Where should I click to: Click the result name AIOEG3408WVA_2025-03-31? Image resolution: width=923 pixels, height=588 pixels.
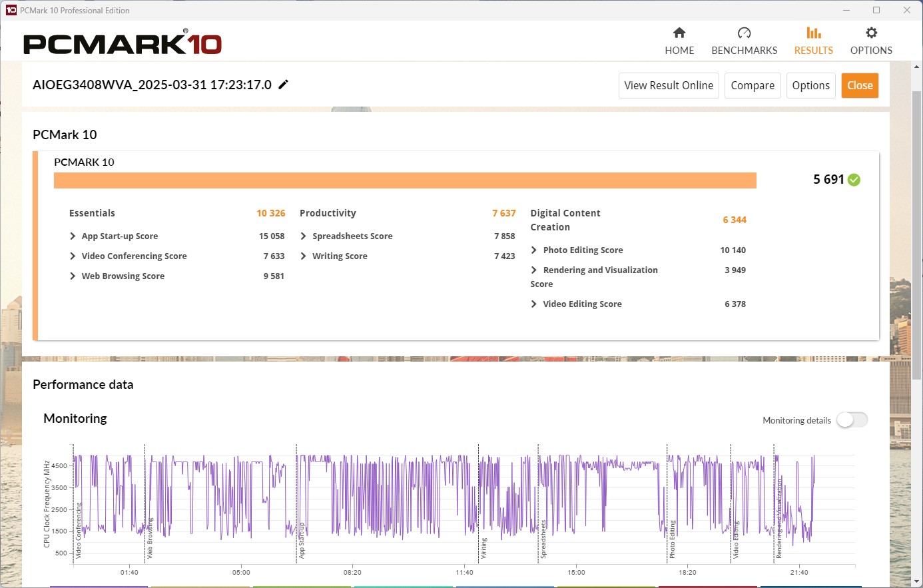(152, 85)
